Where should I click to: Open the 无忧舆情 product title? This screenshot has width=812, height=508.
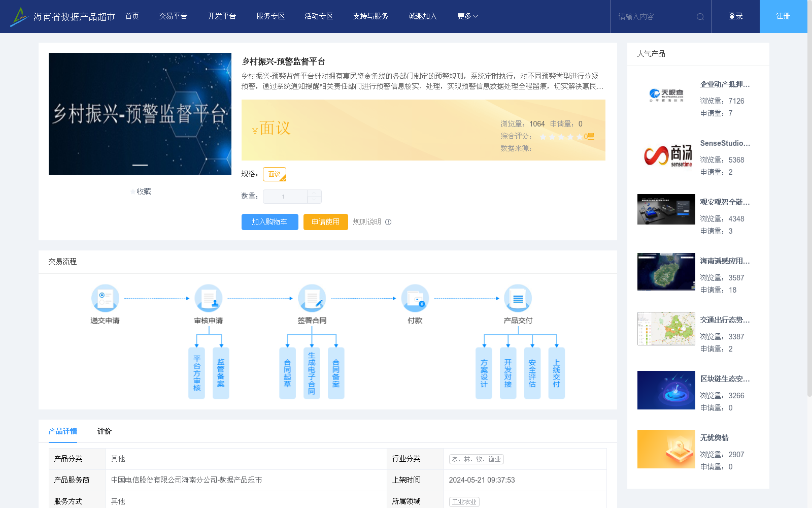[x=715, y=438]
